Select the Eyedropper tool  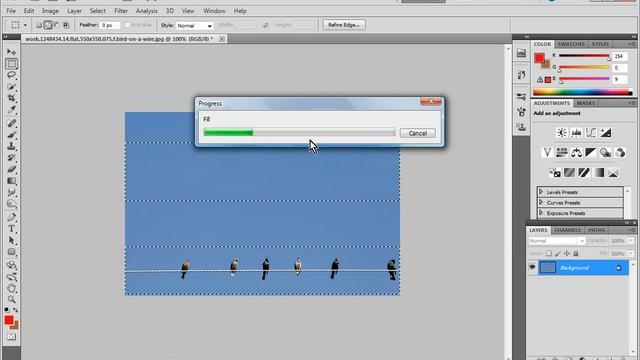pyautogui.click(x=11, y=109)
